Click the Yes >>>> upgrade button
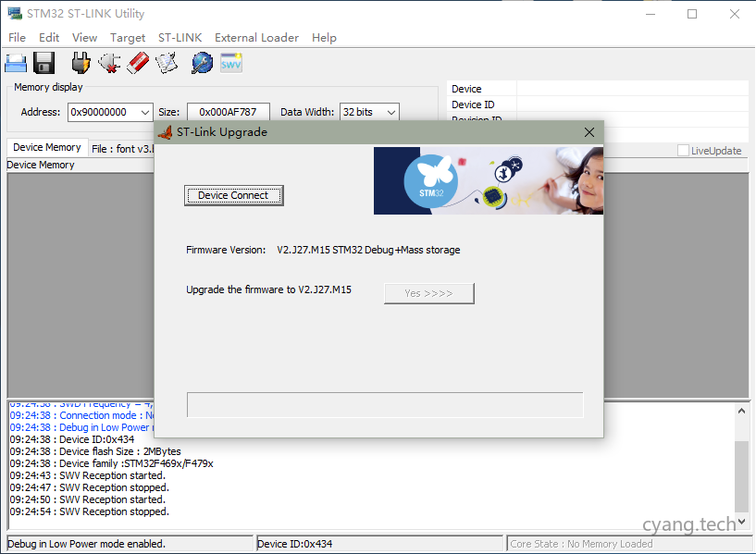This screenshot has width=756, height=554. pos(428,293)
